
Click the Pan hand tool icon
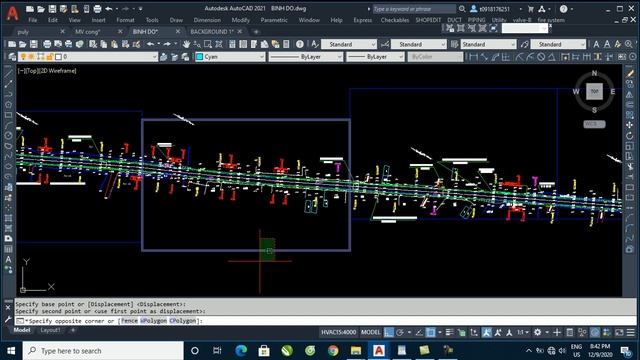coord(187,44)
